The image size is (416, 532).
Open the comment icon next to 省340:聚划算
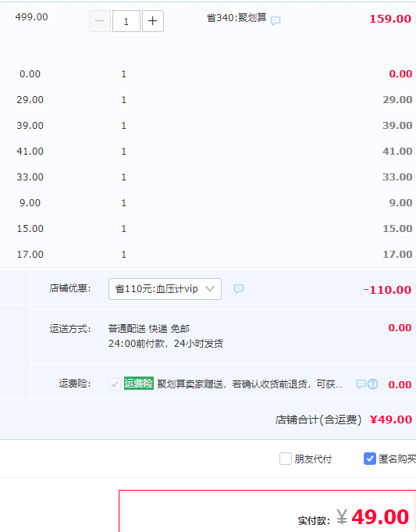pos(276,20)
